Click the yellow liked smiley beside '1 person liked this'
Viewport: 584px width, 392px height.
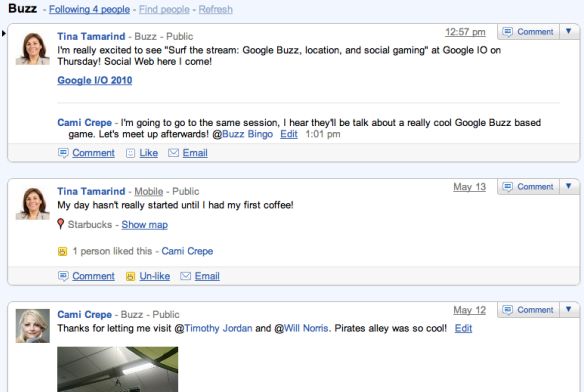click(62, 252)
